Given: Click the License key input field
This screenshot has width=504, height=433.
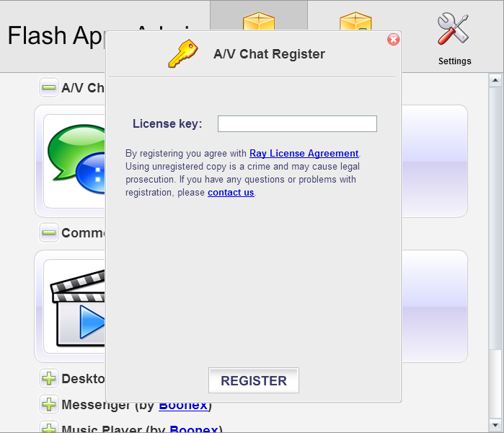Looking at the screenshot, I should [297, 124].
